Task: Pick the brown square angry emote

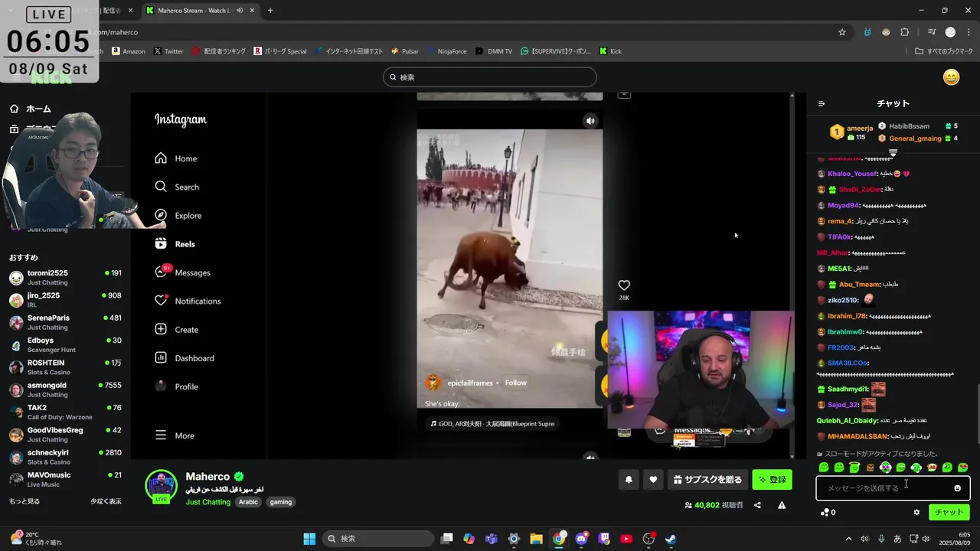Action: coord(870,467)
